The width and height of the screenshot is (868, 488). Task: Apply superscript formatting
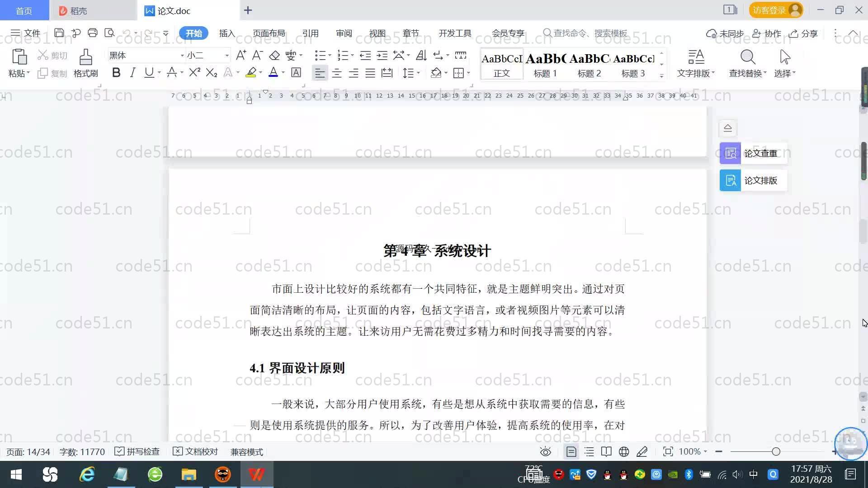point(194,73)
